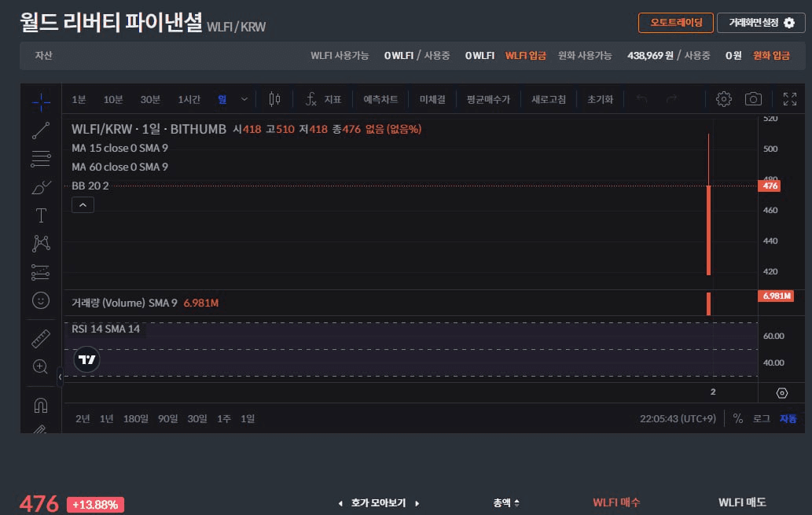Click the red daily candlestick

point(708,230)
